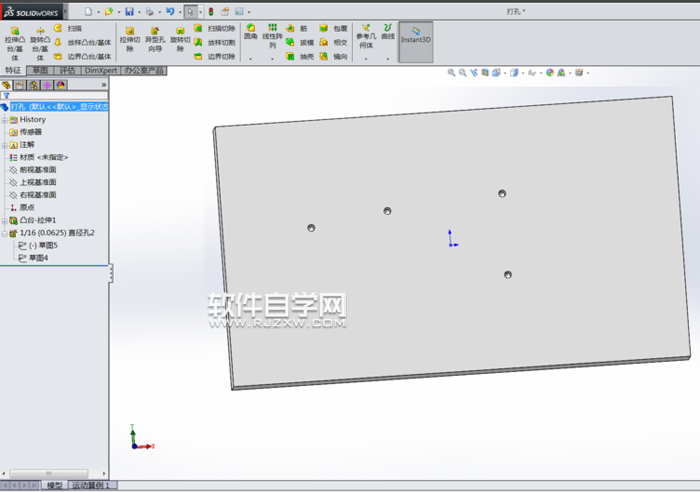Select 草图4 sketch in the tree

click(x=33, y=258)
